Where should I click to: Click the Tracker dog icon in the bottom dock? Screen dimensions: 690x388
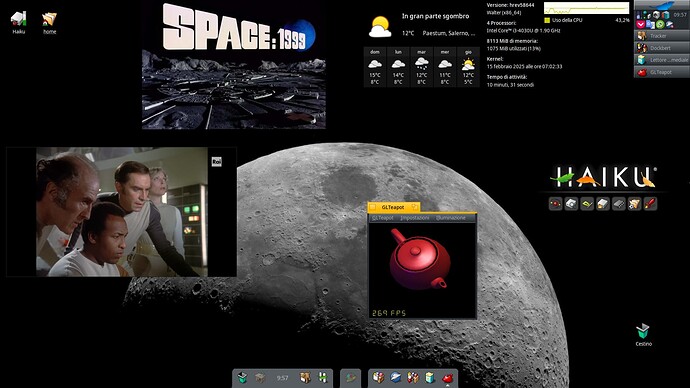pos(305,378)
